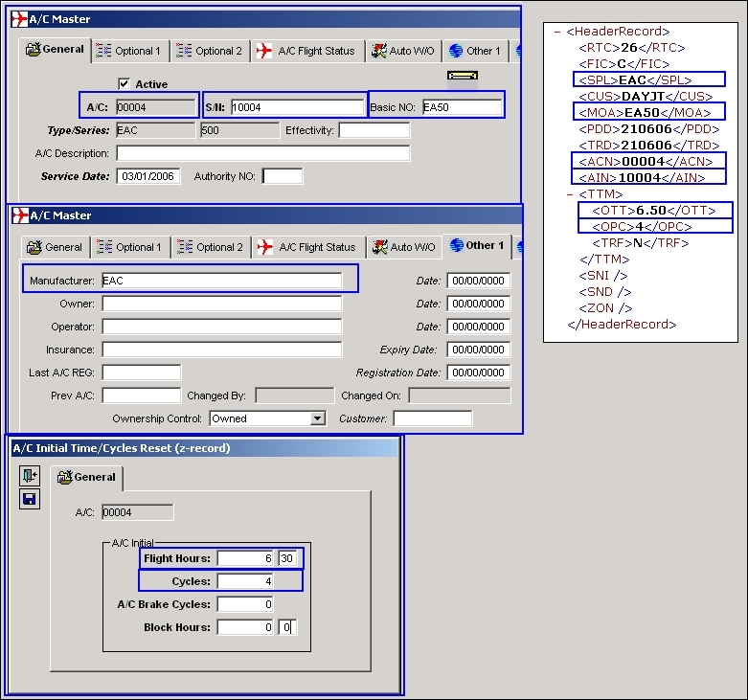Click the CUS DAYJT line in XML
748x700 pixels.
[x=646, y=97]
